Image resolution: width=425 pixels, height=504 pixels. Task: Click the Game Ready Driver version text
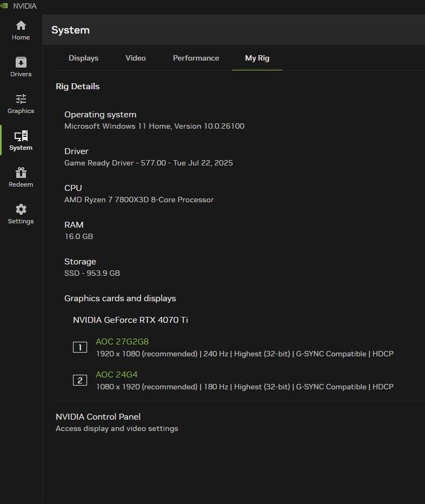(x=148, y=163)
